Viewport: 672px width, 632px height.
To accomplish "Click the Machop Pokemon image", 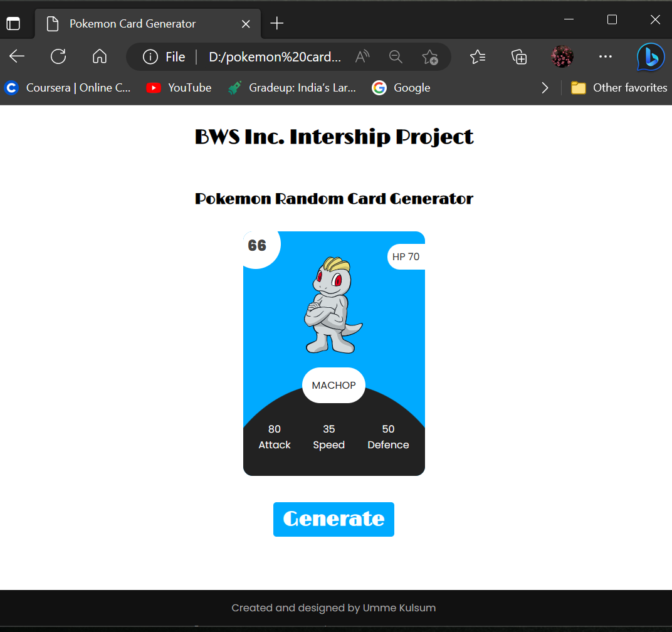I will click(x=333, y=305).
